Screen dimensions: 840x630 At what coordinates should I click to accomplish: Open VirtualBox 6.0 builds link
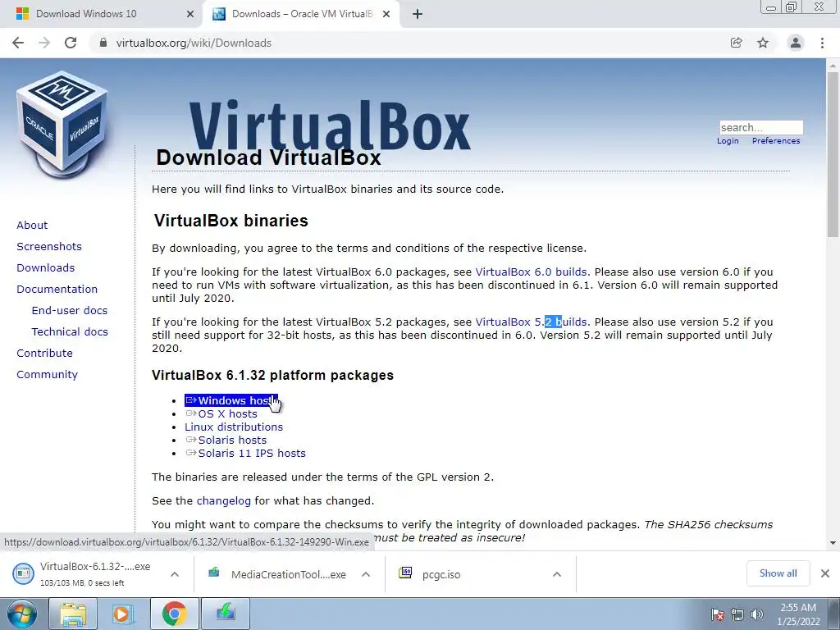tap(531, 272)
